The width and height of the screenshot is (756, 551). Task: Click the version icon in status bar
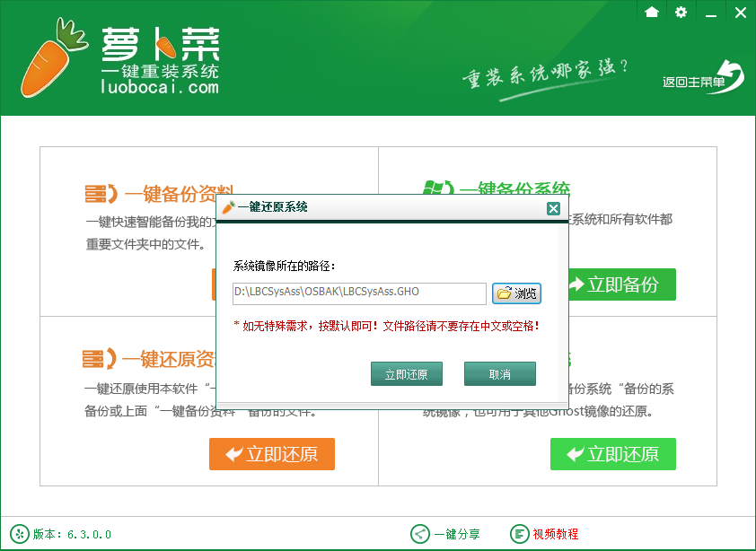point(20,534)
